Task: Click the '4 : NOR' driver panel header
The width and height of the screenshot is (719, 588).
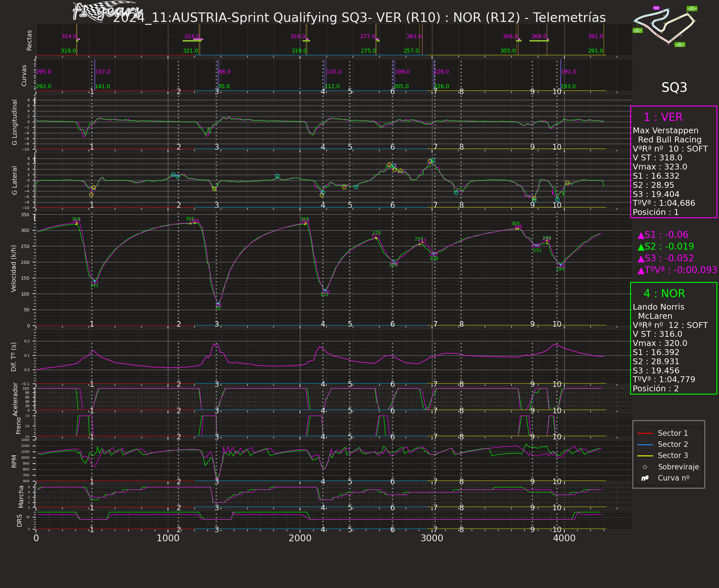Action: pos(664,294)
